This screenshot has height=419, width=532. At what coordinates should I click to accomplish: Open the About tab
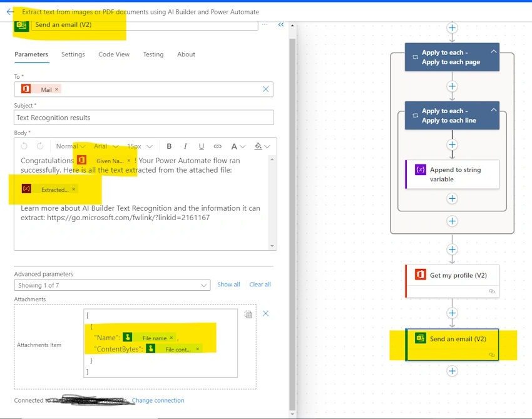coord(186,54)
